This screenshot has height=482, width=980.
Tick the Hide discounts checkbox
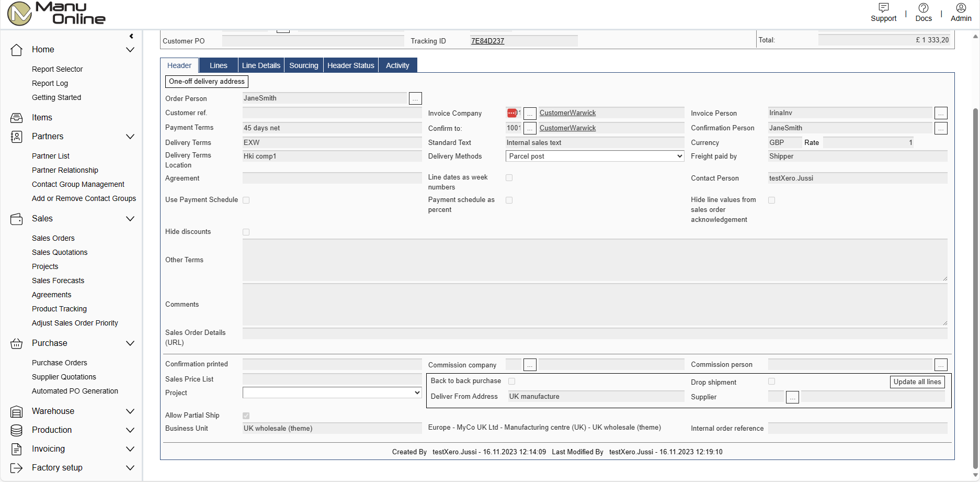246,232
